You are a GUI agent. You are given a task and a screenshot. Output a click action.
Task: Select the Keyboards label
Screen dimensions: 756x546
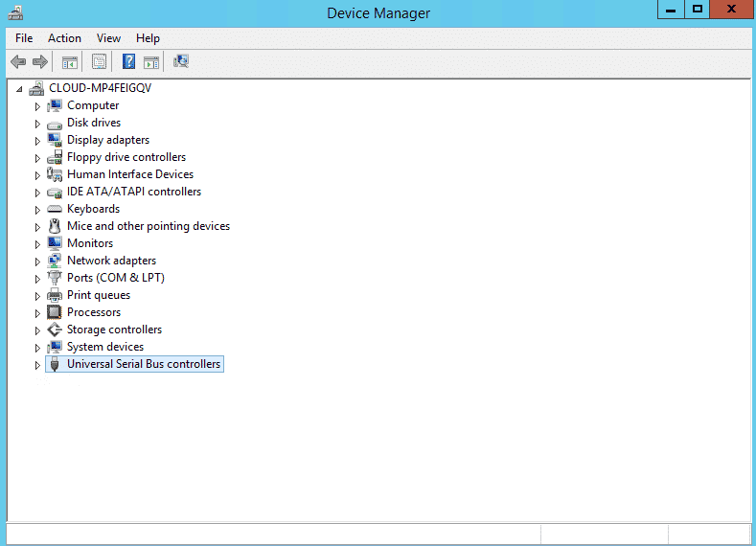pyautogui.click(x=94, y=209)
